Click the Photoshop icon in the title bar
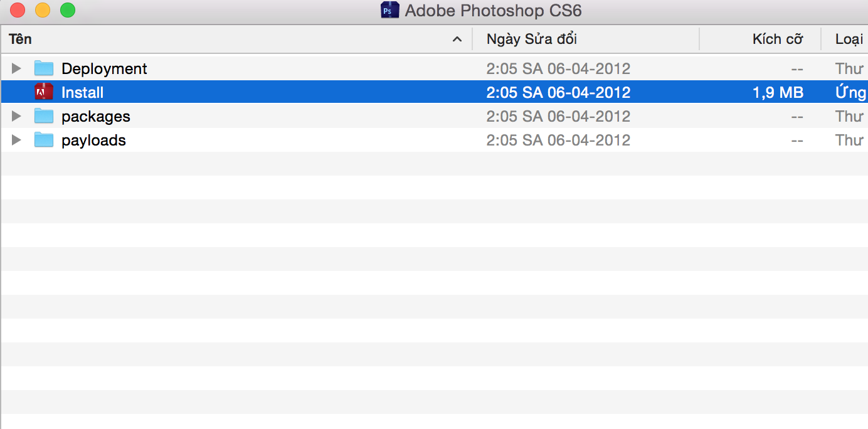This screenshot has height=429, width=868. pos(390,10)
